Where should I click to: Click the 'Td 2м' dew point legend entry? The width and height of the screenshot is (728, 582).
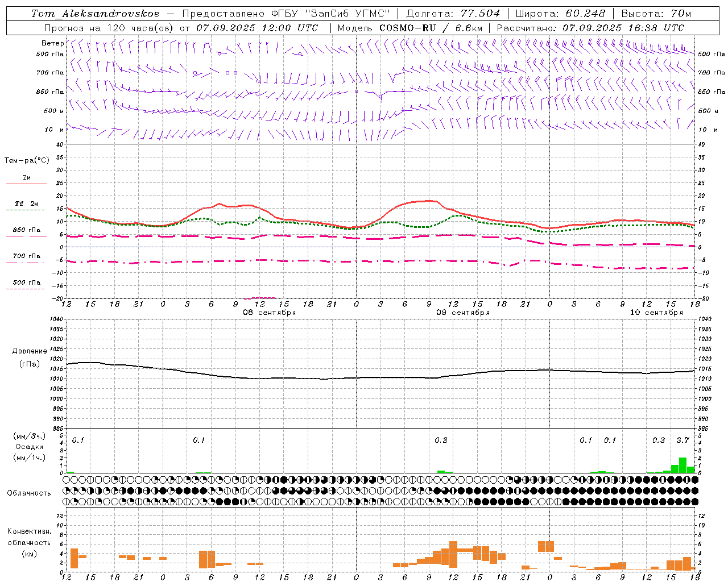pos(27,203)
